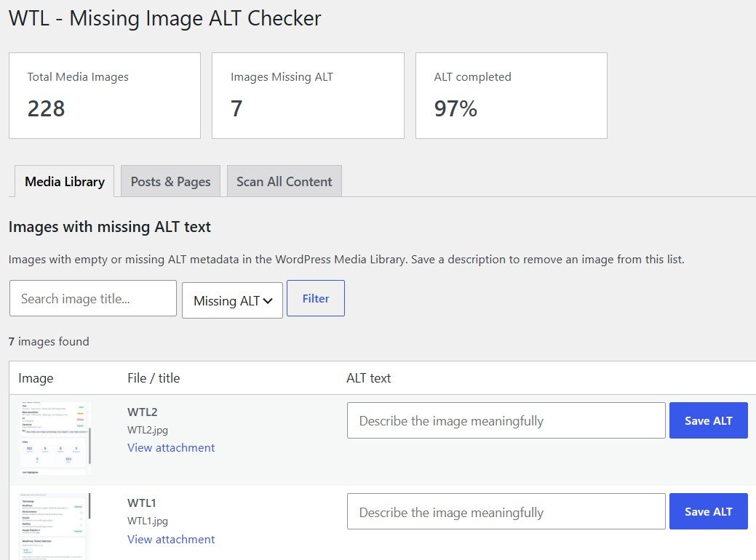The image size is (756, 560).
Task: Click the WTL2 title text
Action: coord(142,412)
